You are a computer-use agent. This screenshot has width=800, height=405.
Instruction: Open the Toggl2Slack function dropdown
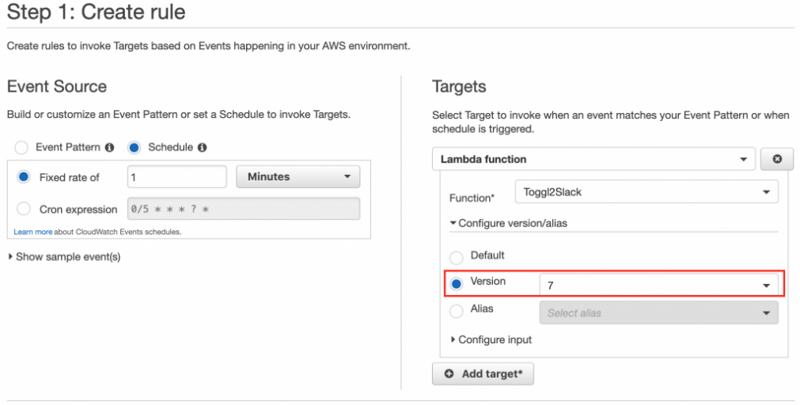(x=645, y=192)
